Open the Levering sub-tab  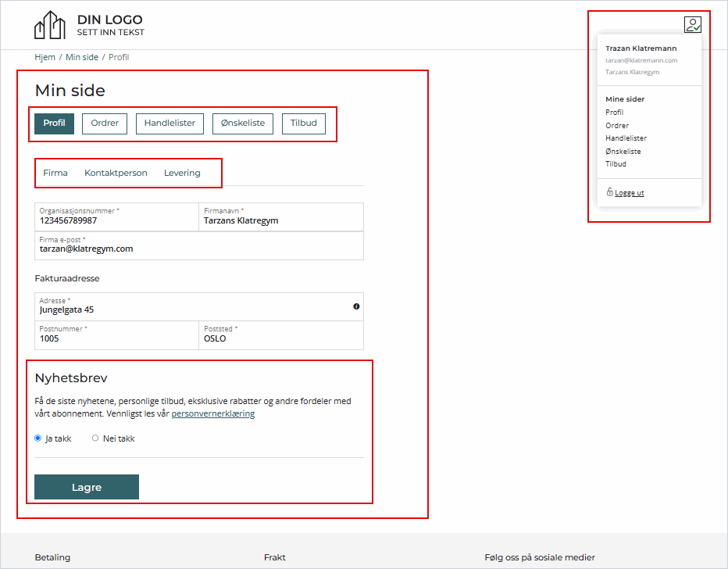182,173
